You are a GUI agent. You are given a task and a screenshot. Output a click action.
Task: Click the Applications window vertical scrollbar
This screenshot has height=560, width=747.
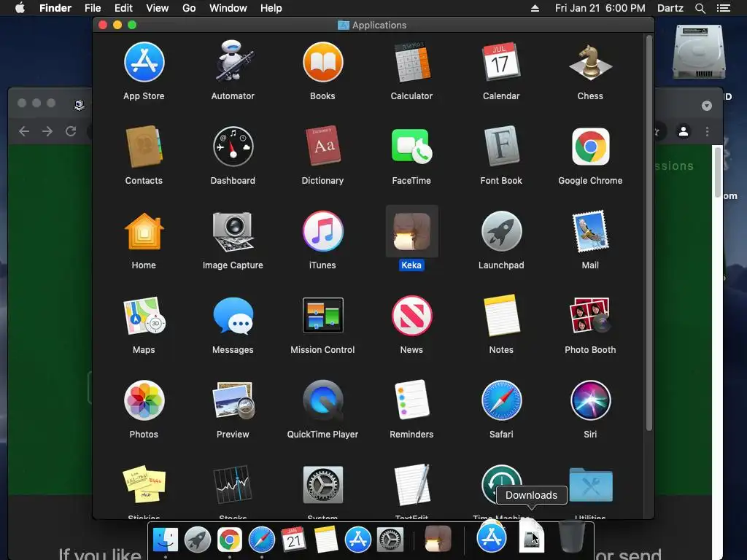click(x=649, y=233)
